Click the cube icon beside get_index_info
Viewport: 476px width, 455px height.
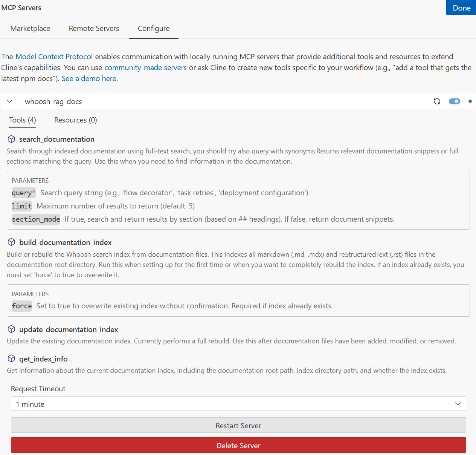click(11, 358)
